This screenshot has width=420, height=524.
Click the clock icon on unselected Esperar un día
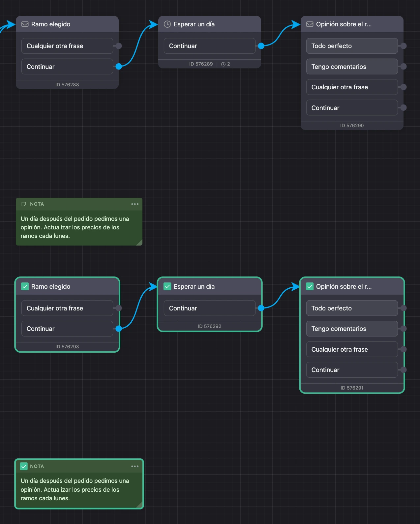pos(167,24)
